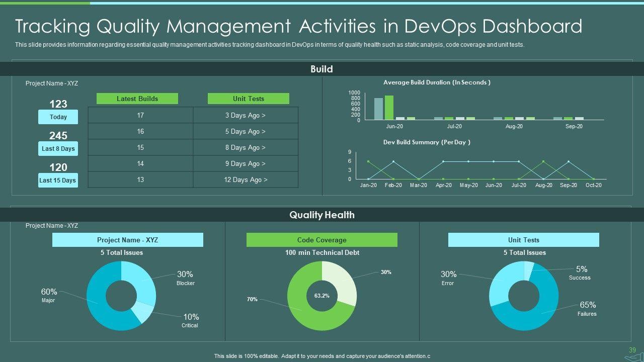
Task: Expand build 17 '3 Days Ago >' entry
Action: [x=246, y=115]
